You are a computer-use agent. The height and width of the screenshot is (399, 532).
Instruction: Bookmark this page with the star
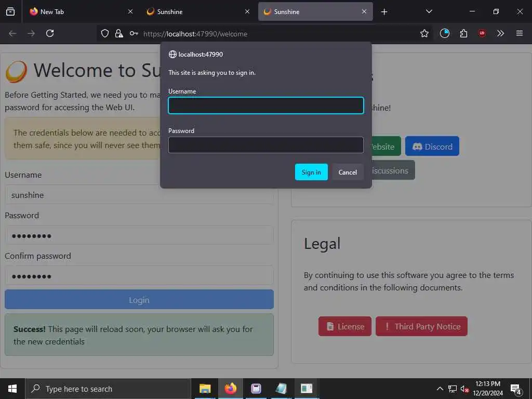coord(424,33)
